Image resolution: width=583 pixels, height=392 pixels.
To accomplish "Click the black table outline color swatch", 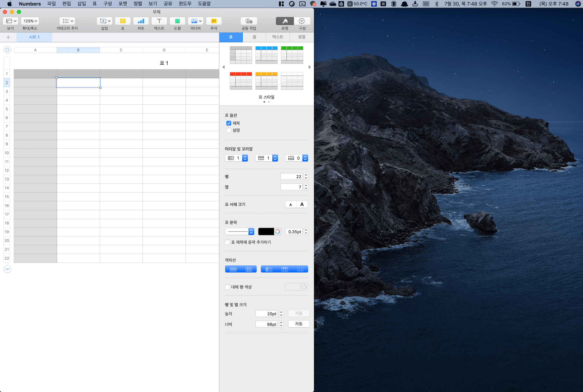I will pyautogui.click(x=266, y=231).
